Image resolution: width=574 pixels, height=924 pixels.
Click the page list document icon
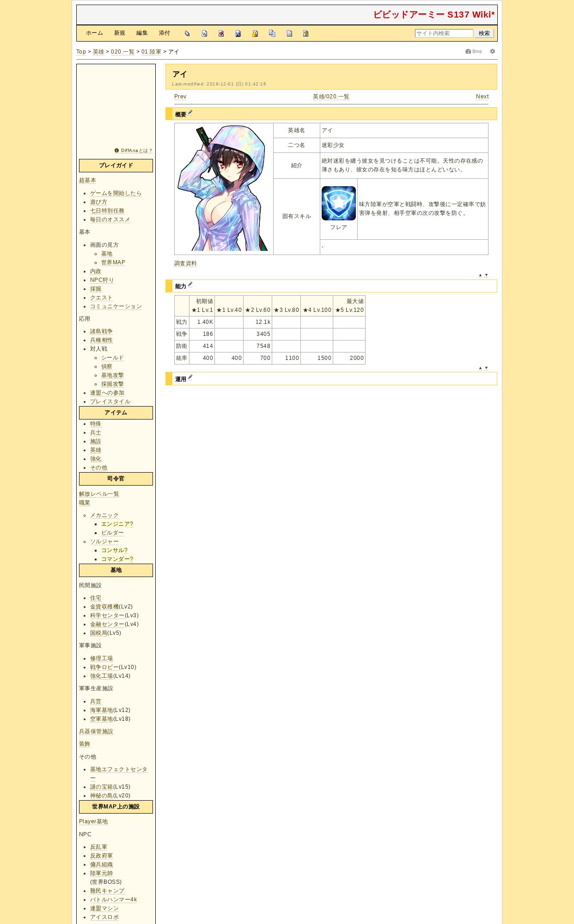[289, 33]
